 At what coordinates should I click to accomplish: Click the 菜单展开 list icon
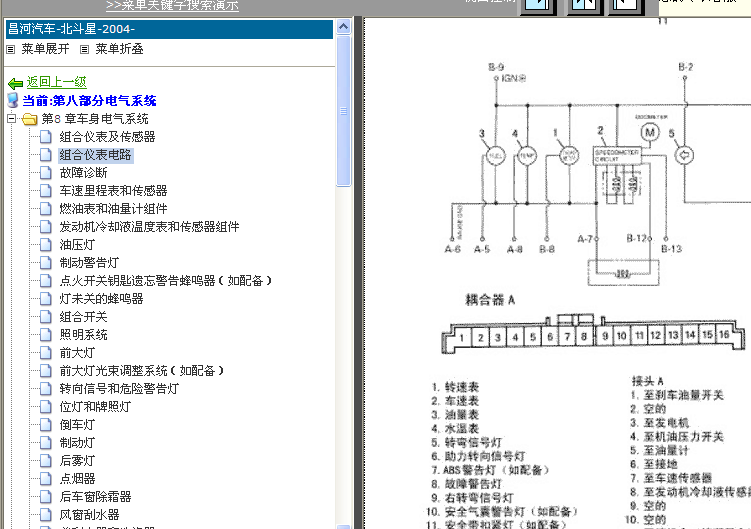pyautogui.click(x=11, y=49)
